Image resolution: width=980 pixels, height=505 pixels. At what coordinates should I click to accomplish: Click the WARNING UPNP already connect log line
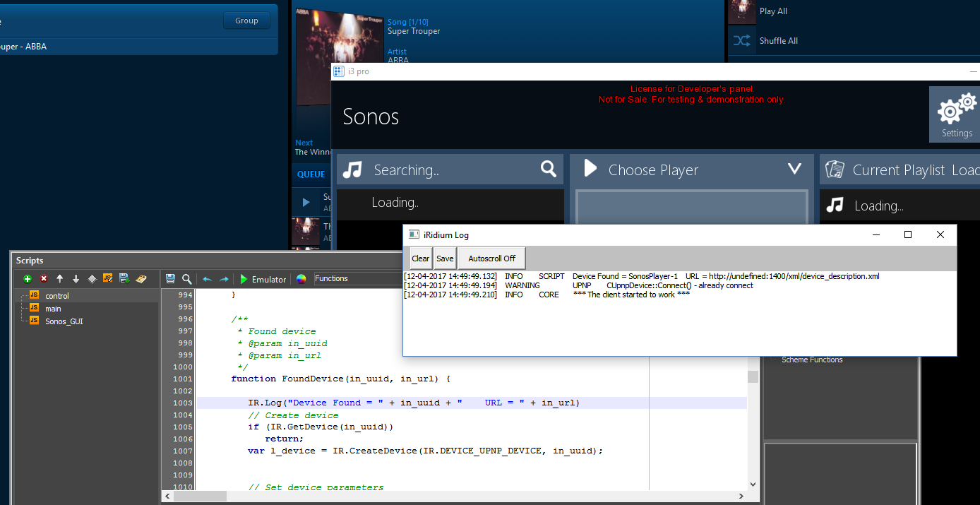[579, 285]
